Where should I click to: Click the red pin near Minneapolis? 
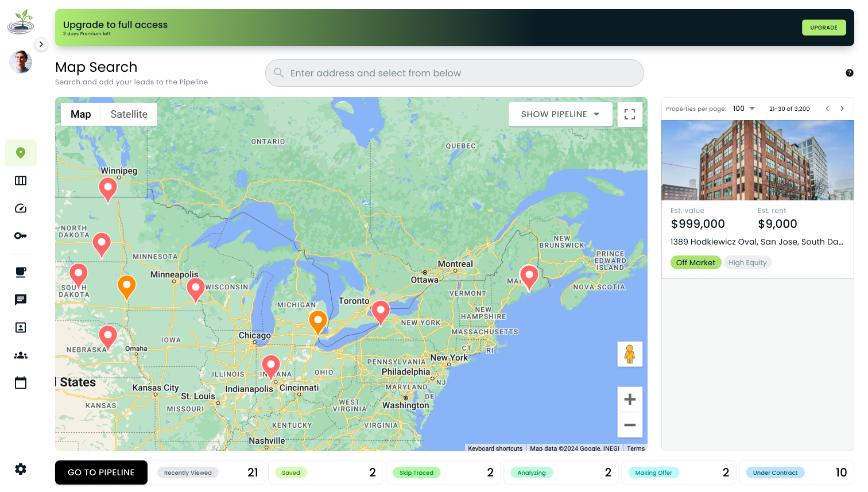[x=196, y=290]
